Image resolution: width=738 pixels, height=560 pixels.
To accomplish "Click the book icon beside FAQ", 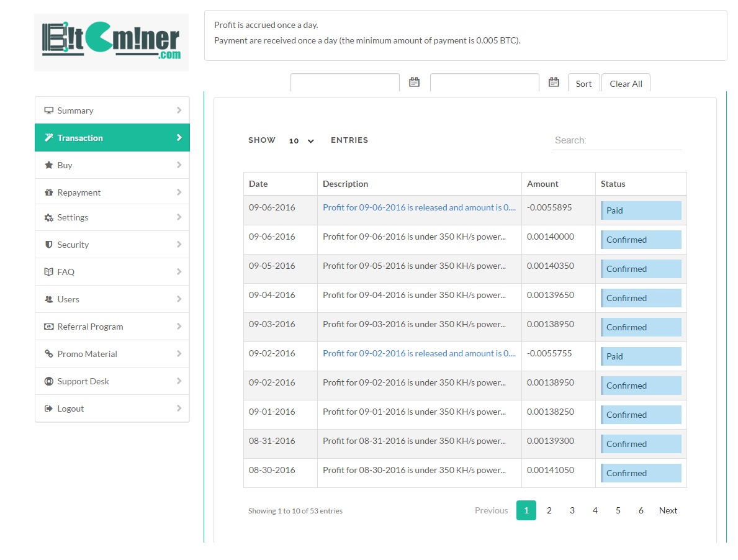I will [x=48, y=272].
